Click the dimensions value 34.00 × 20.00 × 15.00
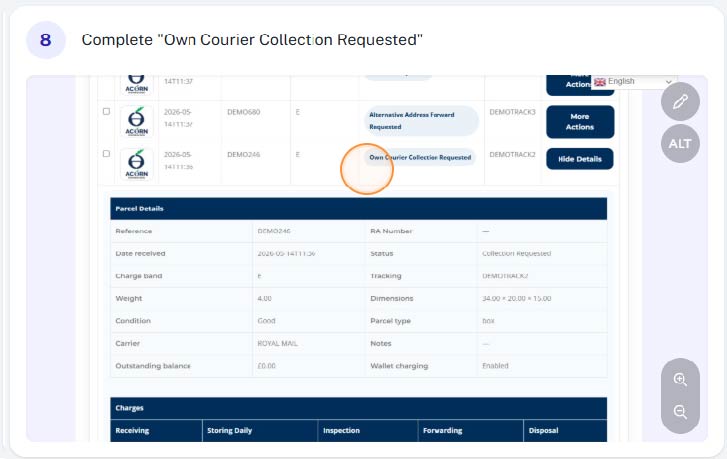 point(517,299)
